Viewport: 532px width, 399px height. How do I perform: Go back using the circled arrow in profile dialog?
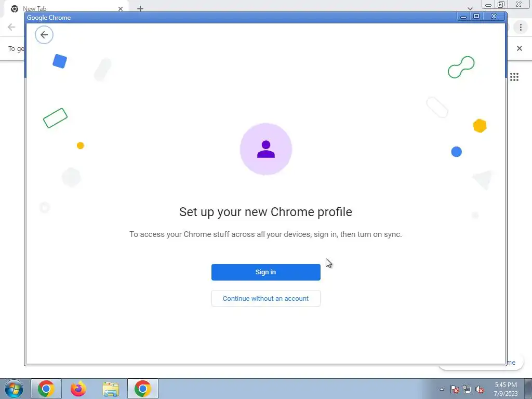(x=44, y=35)
